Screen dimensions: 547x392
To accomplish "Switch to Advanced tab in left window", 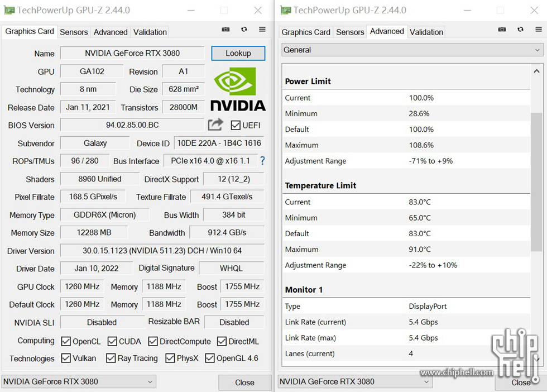I will point(111,32).
